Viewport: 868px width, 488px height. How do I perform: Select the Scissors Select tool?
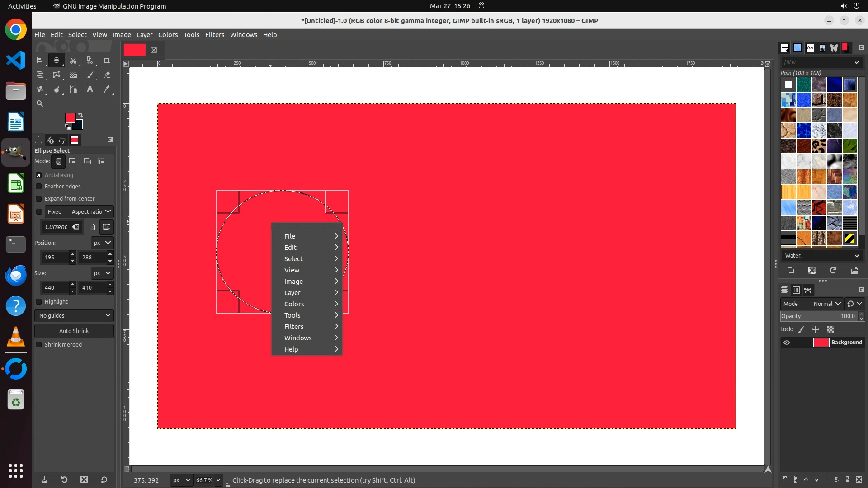point(73,60)
